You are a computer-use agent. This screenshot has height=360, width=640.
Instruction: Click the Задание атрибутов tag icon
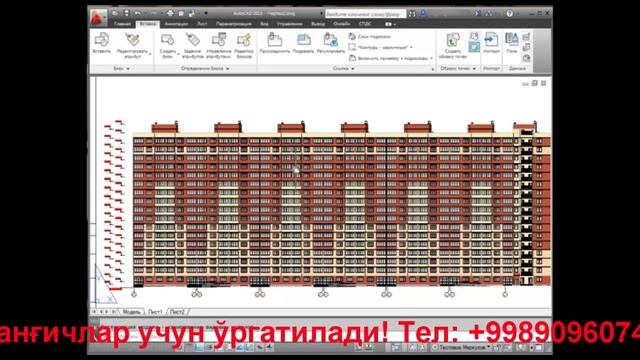(x=193, y=40)
